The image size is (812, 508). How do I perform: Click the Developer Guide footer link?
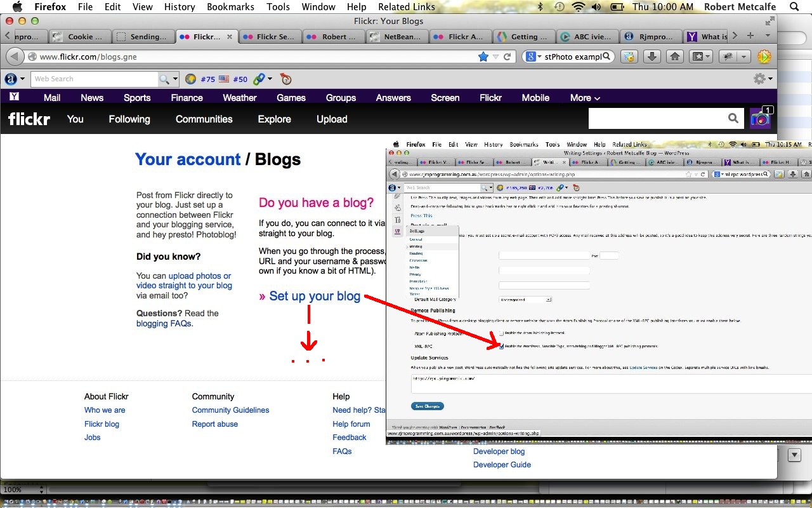click(502, 465)
